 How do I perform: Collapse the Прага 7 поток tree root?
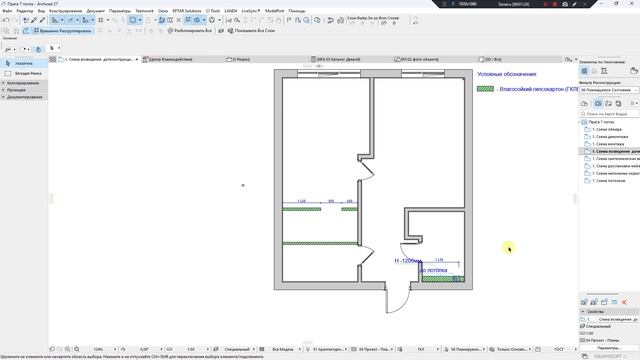tap(580, 122)
